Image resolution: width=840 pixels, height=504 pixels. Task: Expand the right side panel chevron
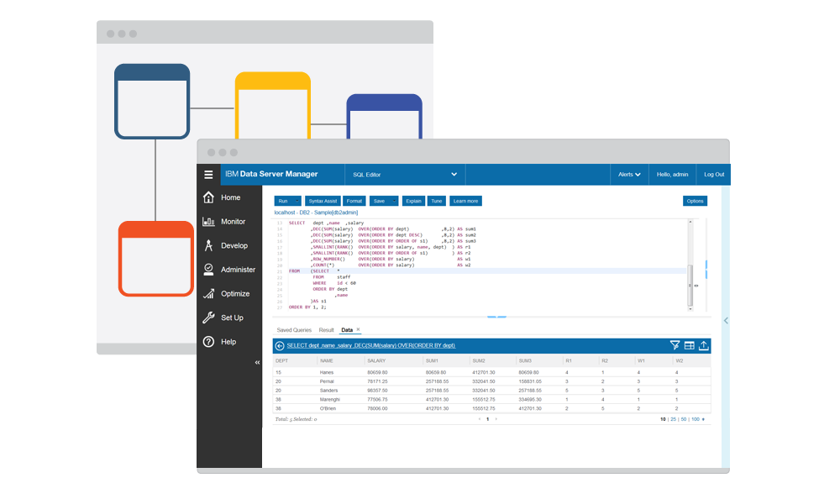point(726,320)
